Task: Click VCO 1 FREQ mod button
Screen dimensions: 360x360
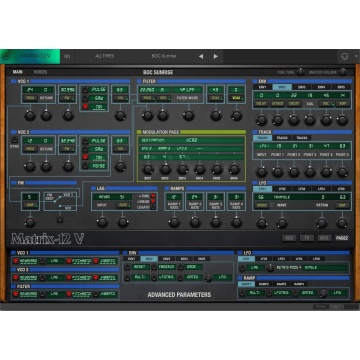Action: pos(29,98)
